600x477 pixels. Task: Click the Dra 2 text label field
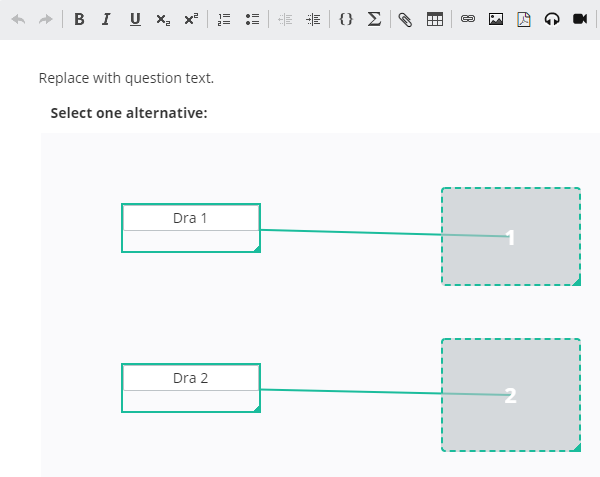tap(191, 378)
